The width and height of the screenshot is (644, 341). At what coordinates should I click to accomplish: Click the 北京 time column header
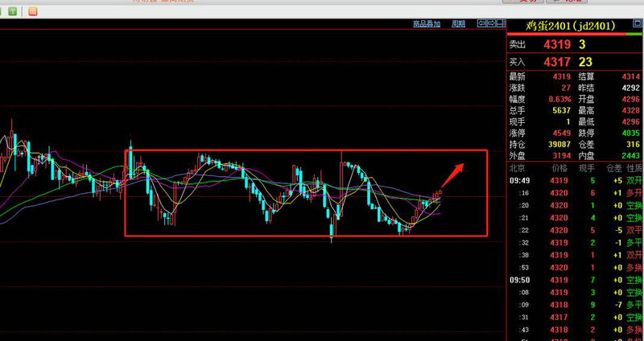[x=517, y=168]
